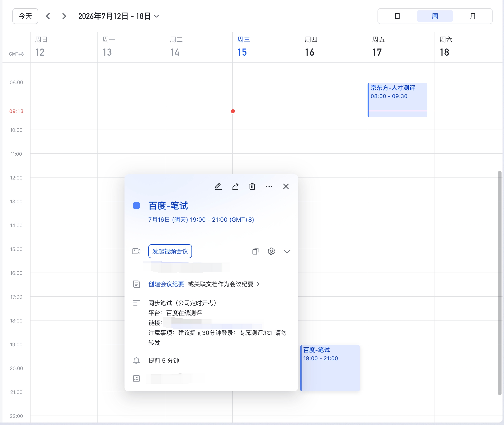This screenshot has width=504, height=425.
Task: Select Thursday 16 column header
Action: [x=334, y=47]
